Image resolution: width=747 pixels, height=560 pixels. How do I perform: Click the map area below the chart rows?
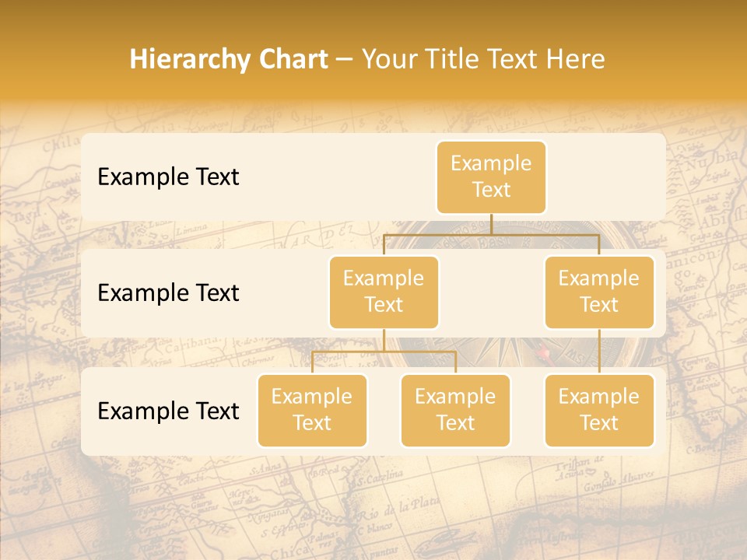(x=373, y=506)
